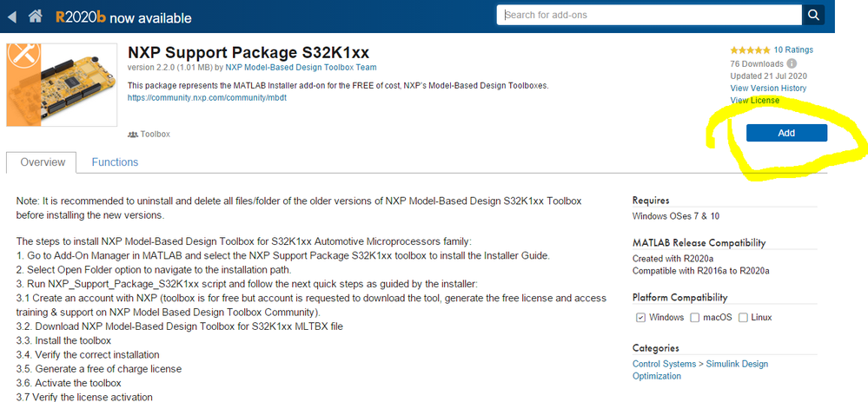868x402 pixels.
Task: Toggle the Windows platform checkbox
Action: pyautogui.click(x=640, y=318)
